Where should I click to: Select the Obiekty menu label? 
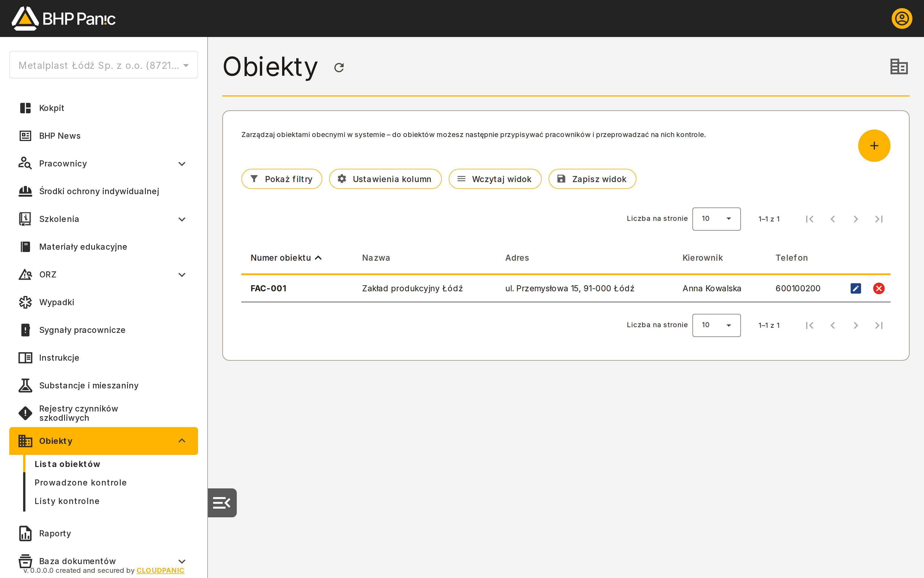click(56, 441)
